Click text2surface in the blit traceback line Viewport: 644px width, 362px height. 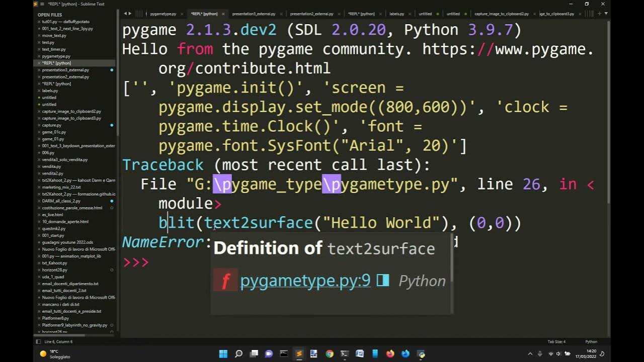click(x=258, y=223)
